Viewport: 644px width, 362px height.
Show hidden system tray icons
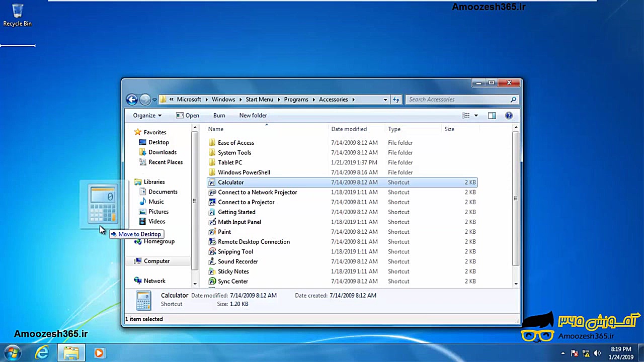click(562, 353)
